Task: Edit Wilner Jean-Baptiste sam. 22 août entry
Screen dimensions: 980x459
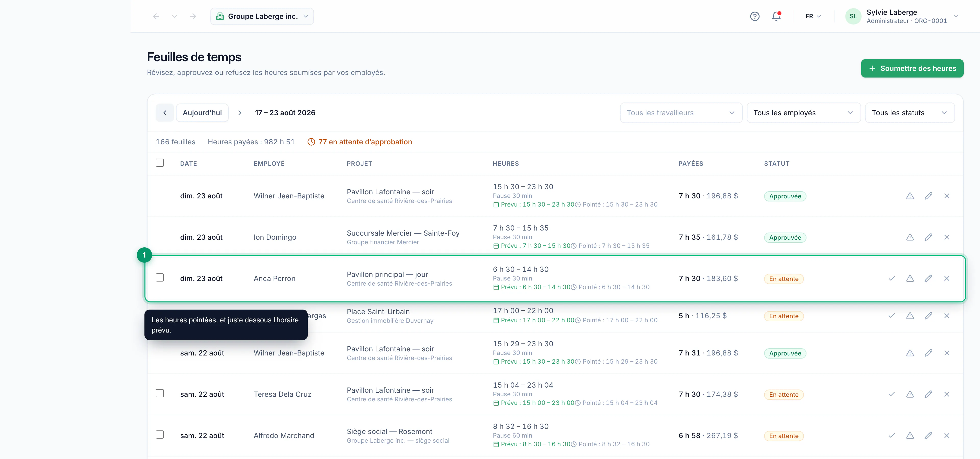Action: point(928,353)
